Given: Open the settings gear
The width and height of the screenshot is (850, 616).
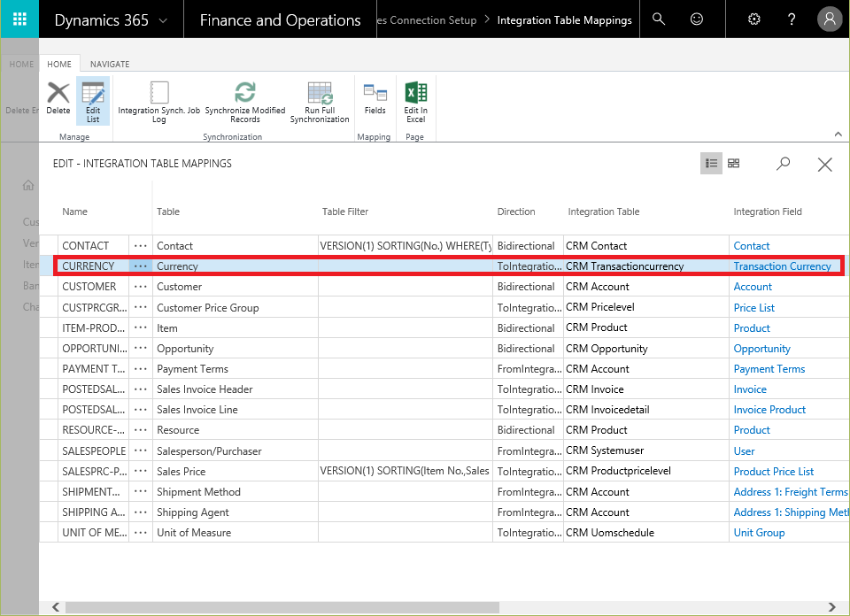Looking at the screenshot, I should tap(753, 19).
